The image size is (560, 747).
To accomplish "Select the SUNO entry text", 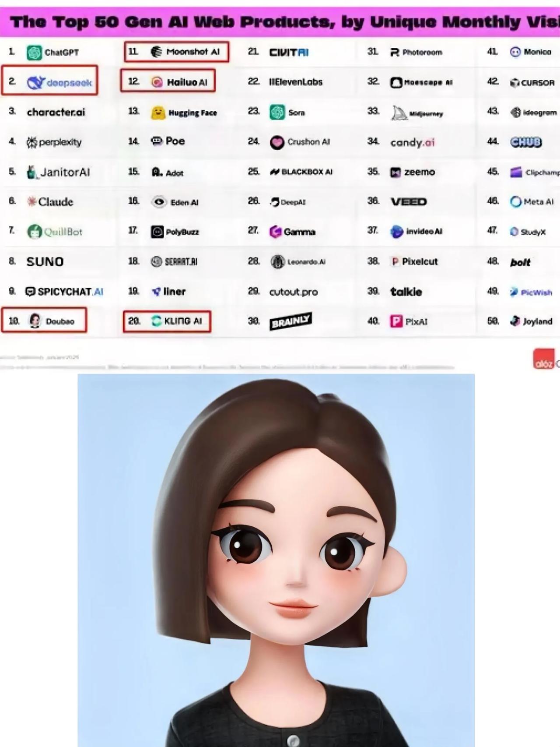I will click(x=45, y=262).
